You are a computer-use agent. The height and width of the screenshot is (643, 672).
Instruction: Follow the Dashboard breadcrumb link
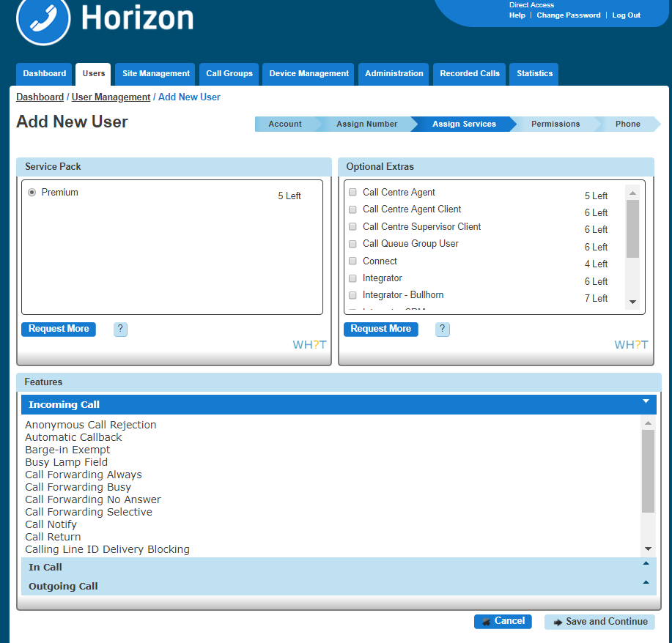pos(40,97)
